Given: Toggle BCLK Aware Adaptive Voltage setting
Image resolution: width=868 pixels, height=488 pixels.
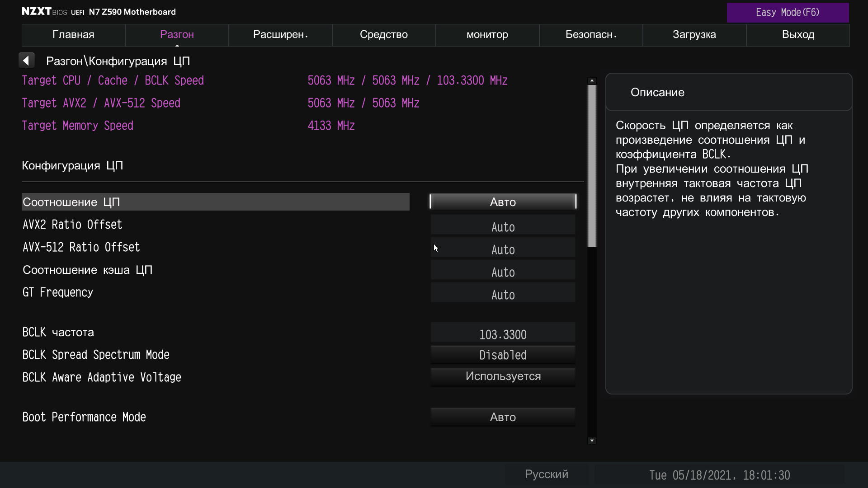Looking at the screenshot, I should [503, 376].
